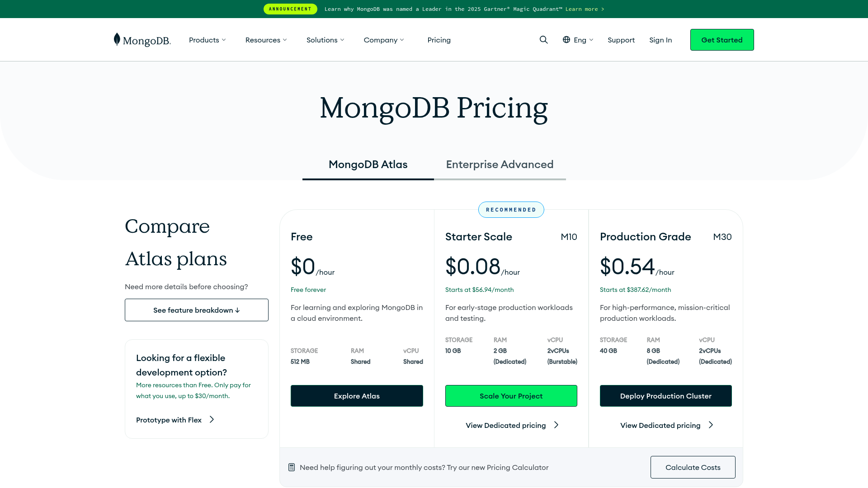Expand the Resources dropdown
Viewport: 868px width, 488px height.
click(266, 40)
